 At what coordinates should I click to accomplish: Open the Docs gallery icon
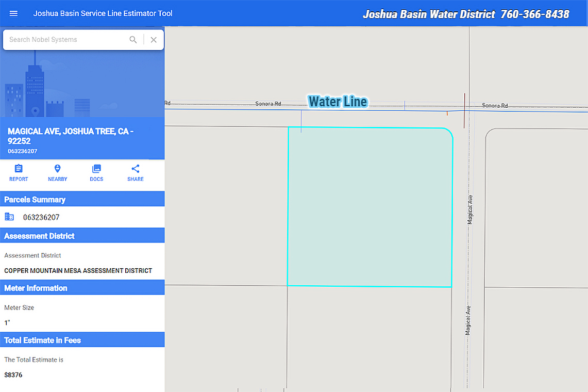[96, 169]
